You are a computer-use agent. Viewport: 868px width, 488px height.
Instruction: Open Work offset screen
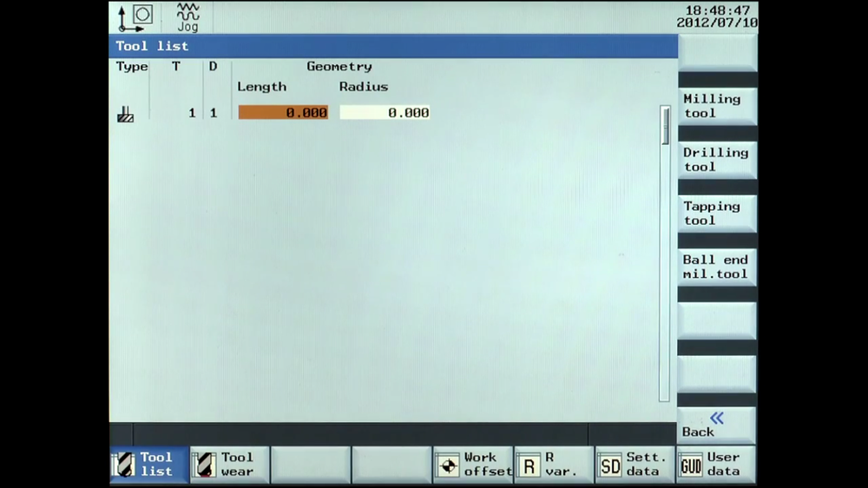473,465
